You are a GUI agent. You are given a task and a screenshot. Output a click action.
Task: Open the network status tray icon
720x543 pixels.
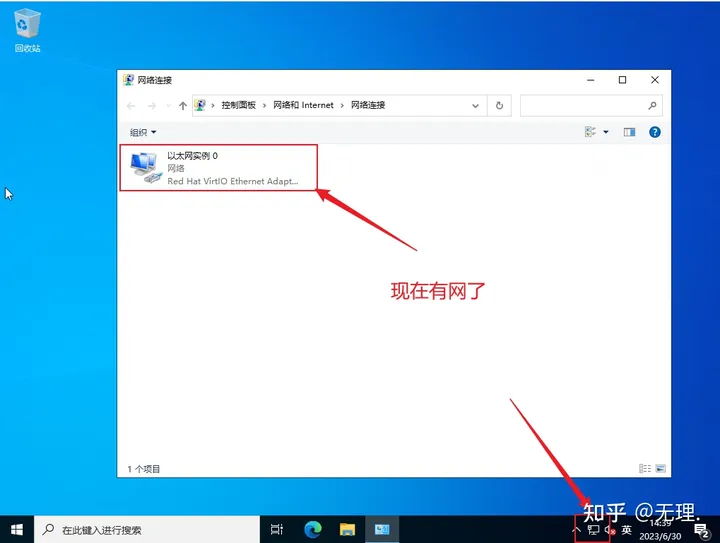click(593, 530)
